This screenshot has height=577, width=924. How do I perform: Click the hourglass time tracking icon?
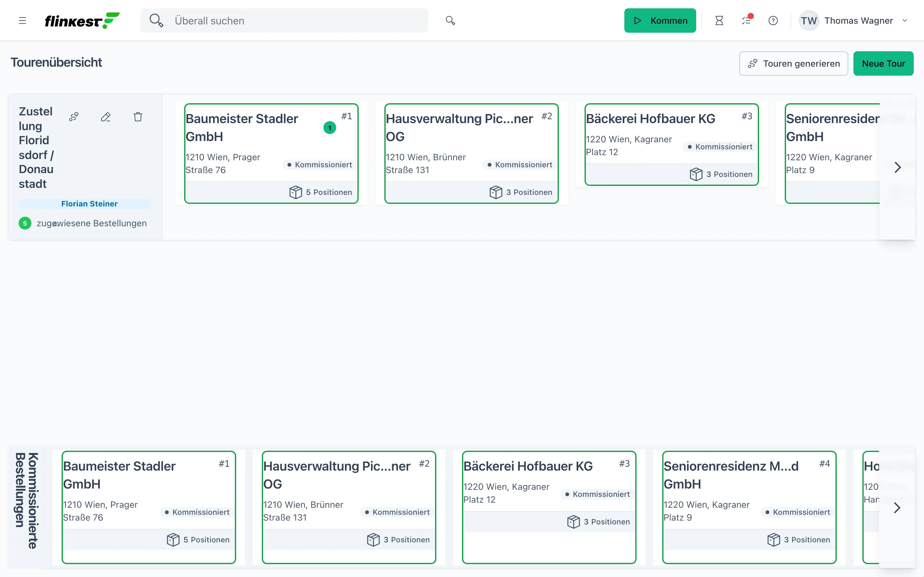(719, 21)
